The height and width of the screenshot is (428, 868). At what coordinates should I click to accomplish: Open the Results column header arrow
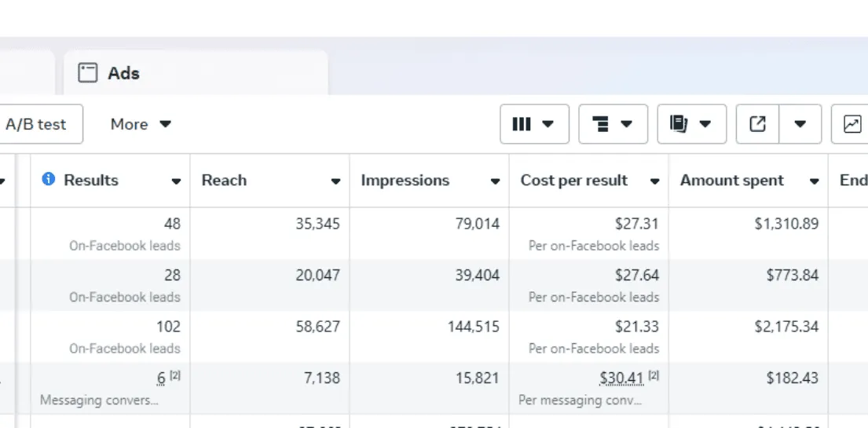[176, 181]
